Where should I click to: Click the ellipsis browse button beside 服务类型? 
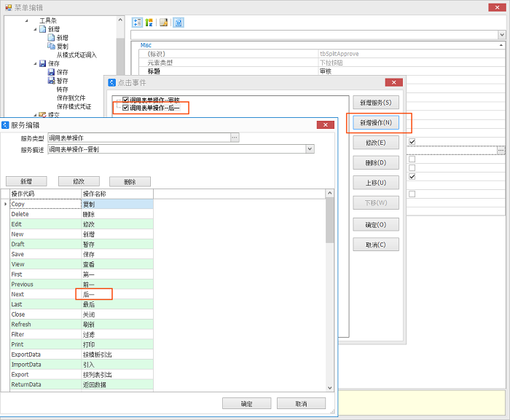click(x=235, y=137)
